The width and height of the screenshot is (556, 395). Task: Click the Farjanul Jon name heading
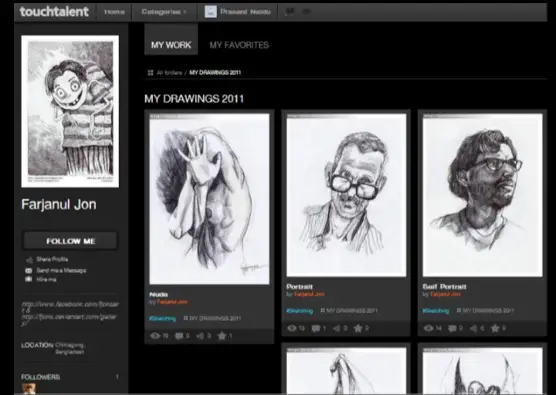(59, 205)
